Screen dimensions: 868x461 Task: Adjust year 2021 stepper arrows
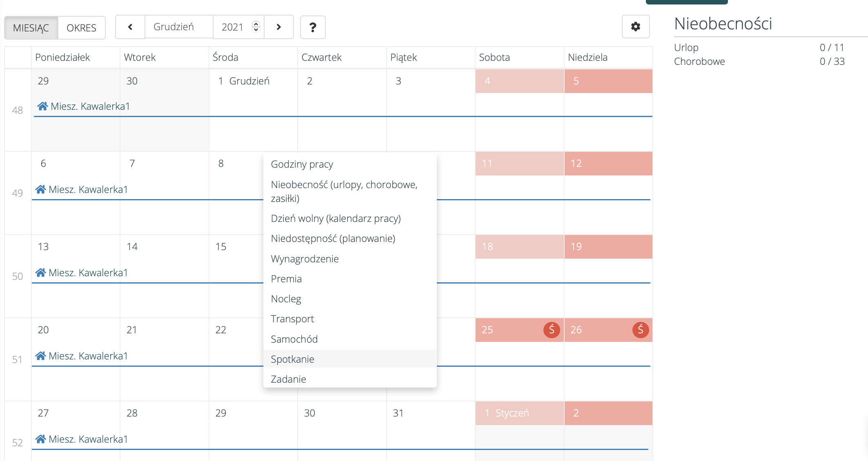(x=256, y=27)
